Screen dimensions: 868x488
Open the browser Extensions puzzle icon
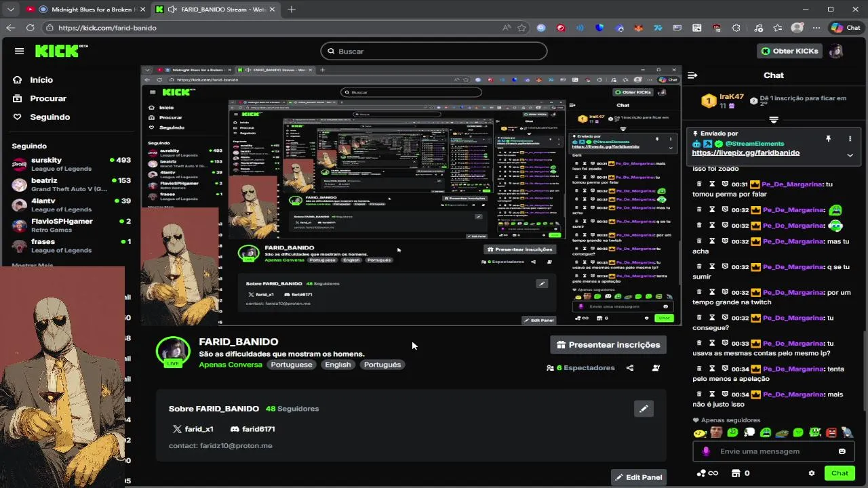[x=736, y=28]
